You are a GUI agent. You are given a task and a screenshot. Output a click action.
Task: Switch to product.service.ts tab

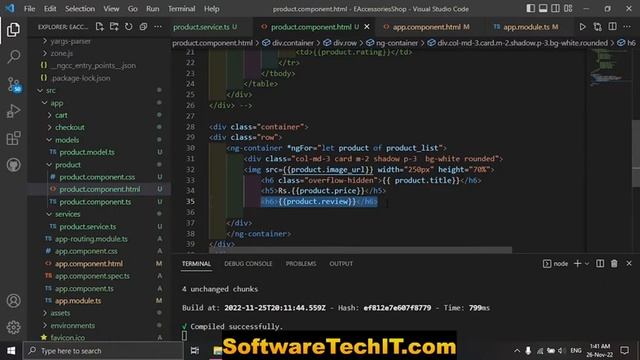tap(205, 27)
